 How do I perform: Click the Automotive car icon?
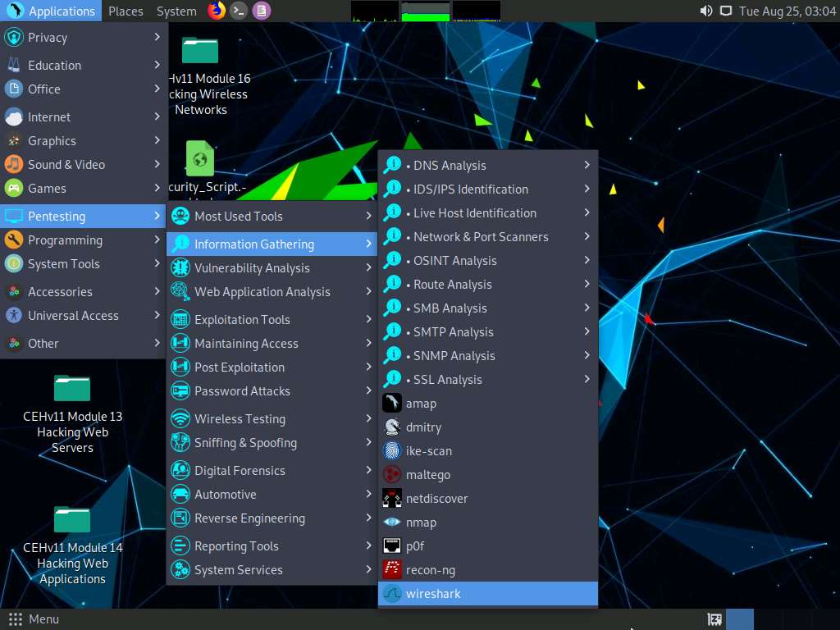180,494
